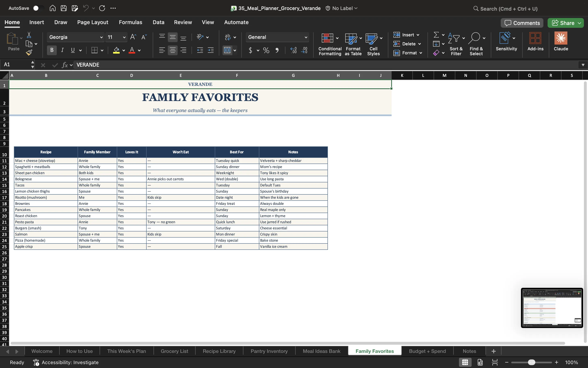This screenshot has height=368, width=588.
Task: Click the Format Painter brush icon
Action: coord(29,52)
